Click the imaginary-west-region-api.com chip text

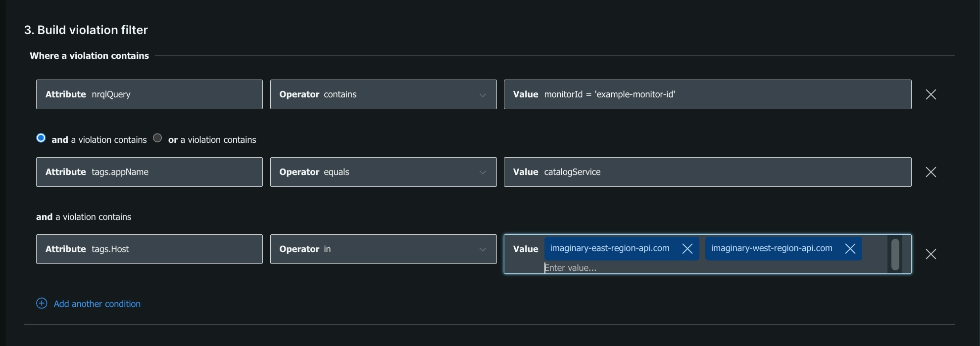[772, 248]
